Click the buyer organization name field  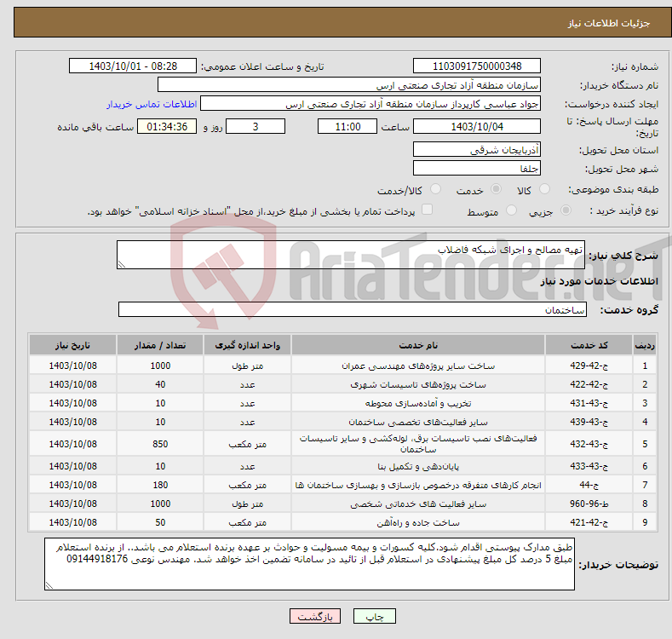click(349, 85)
